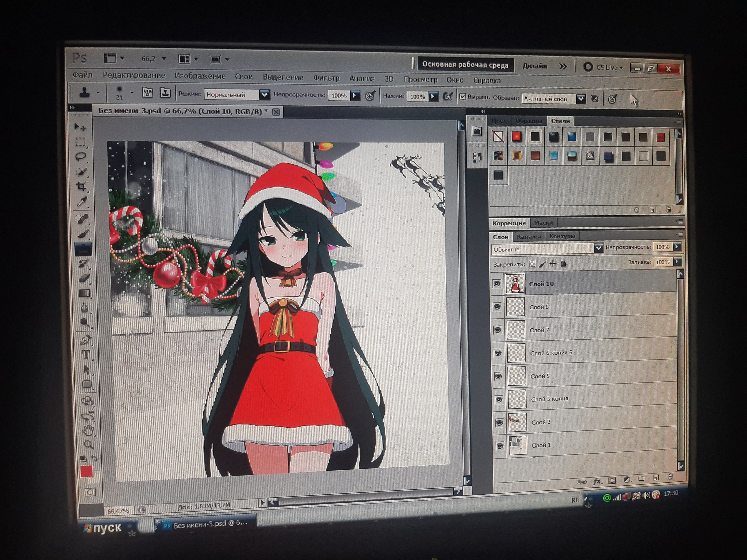Uncheck the Выравн. checkbox
Image resolution: width=747 pixels, height=560 pixels.
463,97
